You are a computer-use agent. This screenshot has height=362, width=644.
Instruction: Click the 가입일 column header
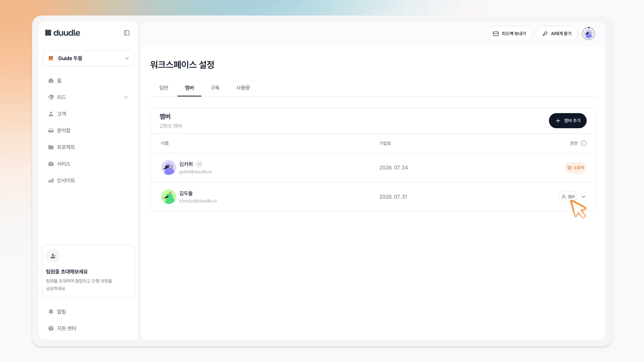[x=385, y=143]
